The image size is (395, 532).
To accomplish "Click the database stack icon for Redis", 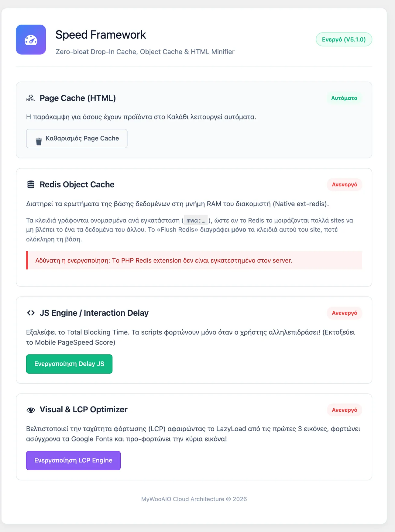I will pyautogui.click(x=31, y=184).
